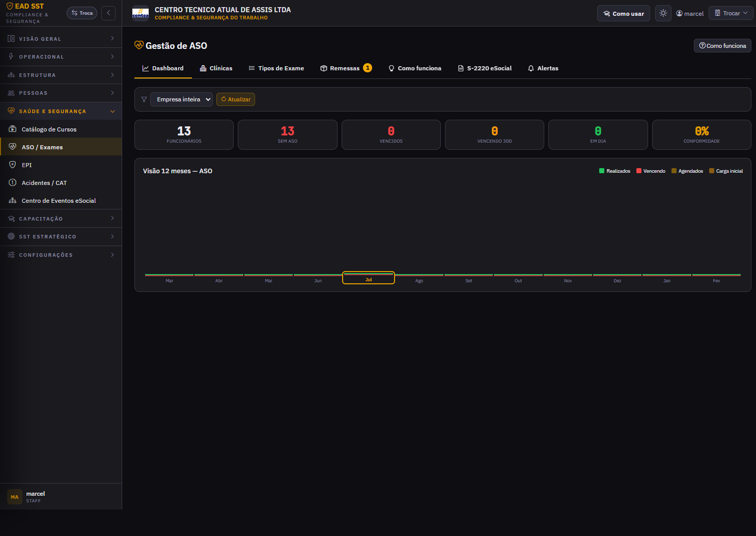Click the Configurações sliders icon
The width and height of the screenshot is (756, 536).
(x=11, y=255)
